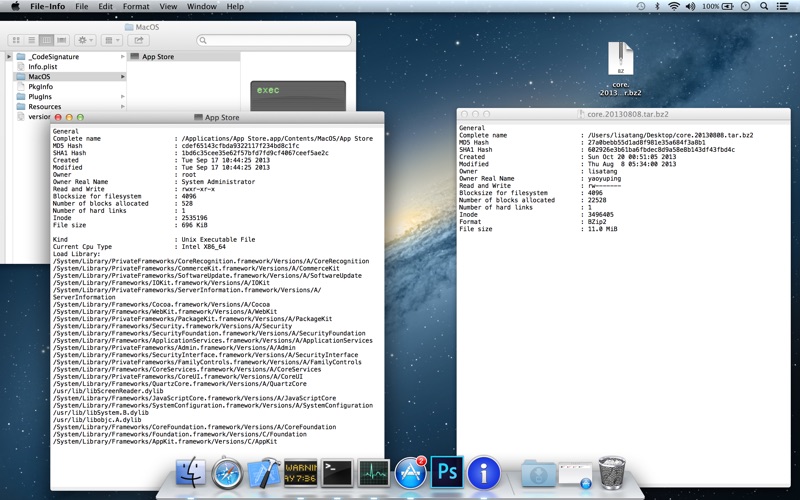Click the volume menu bar icon

click(x=690, y=6)
